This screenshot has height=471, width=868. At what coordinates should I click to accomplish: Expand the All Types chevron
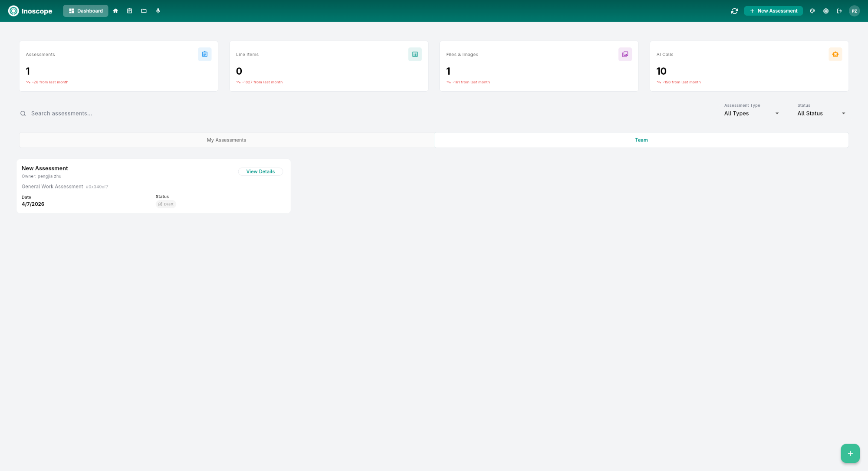click(777, 113)
